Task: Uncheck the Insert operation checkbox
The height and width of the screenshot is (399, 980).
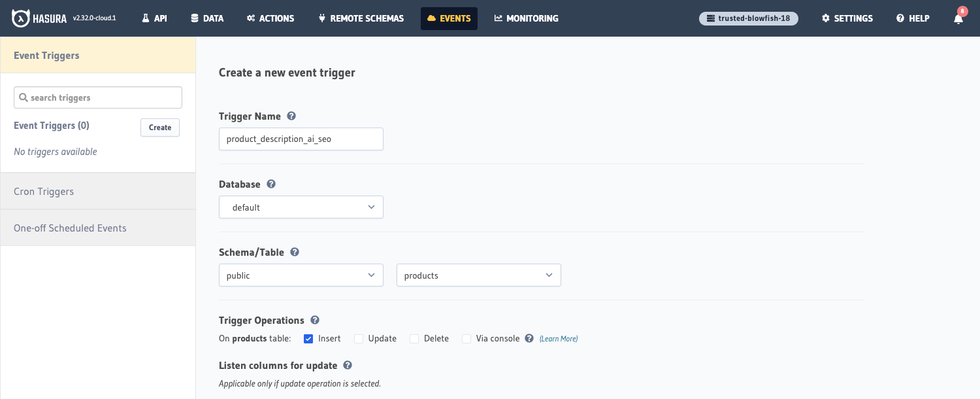Action: [308, 339]
